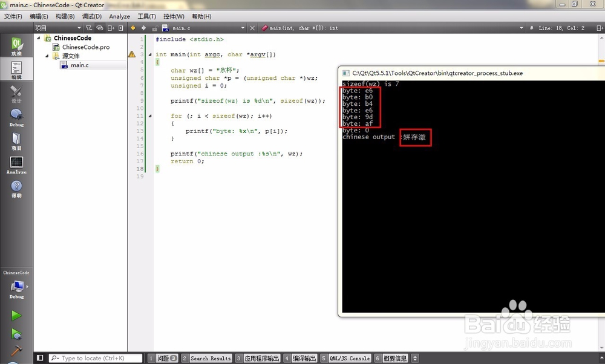Show the QML/JS Console pane
The width and height of the screenshot is (605, 364).
345,358
